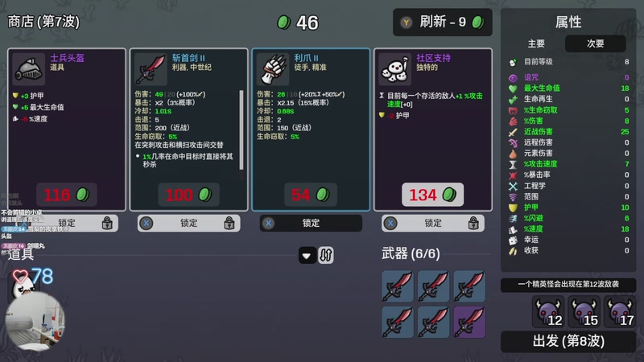
Task: Toggle lock on community support card
Action: pos(433,224)
